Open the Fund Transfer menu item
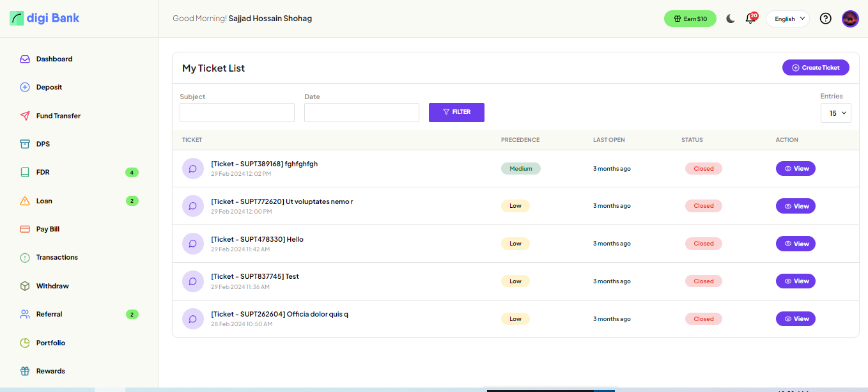The image size is (868, 392). coord(58,116)
